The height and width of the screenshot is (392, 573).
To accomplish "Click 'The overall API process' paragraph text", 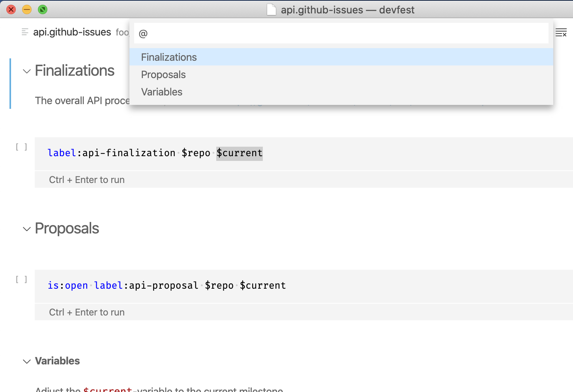I will pyautogui.click(x=82, y=101).
